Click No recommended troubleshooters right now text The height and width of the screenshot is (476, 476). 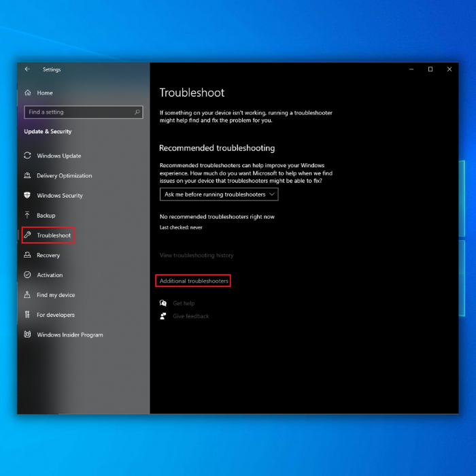tap(217, 217)
